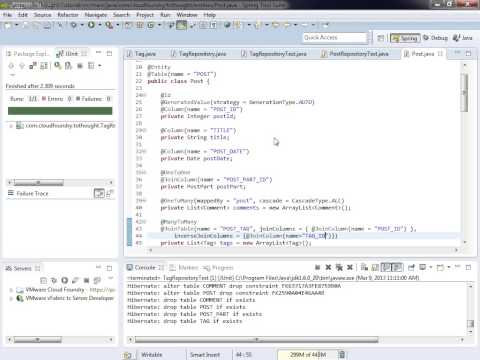The image size is (480, 360).
Task: Open JUnit Test Run History dropdown arrow
Action: [x=100, y=66]
